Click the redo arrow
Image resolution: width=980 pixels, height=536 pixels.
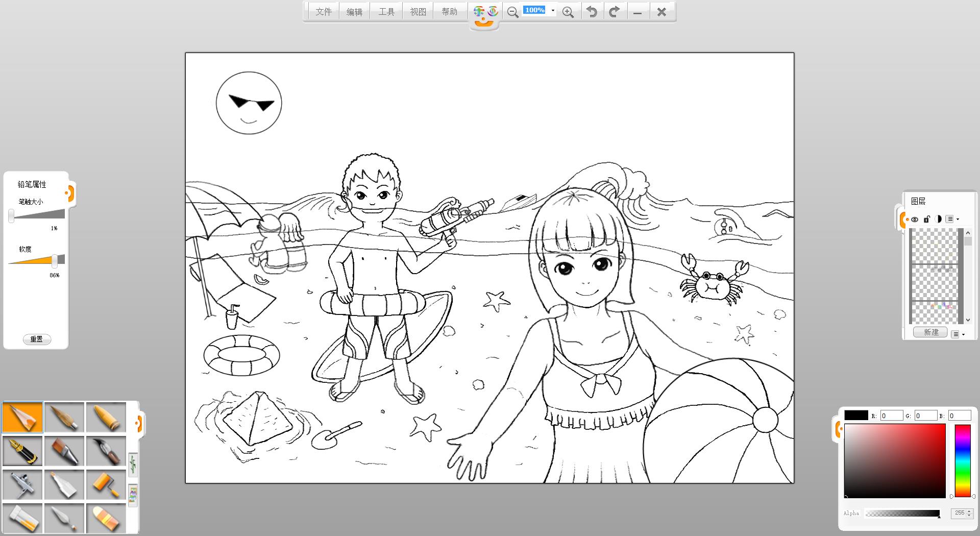(x=615, y=12)
